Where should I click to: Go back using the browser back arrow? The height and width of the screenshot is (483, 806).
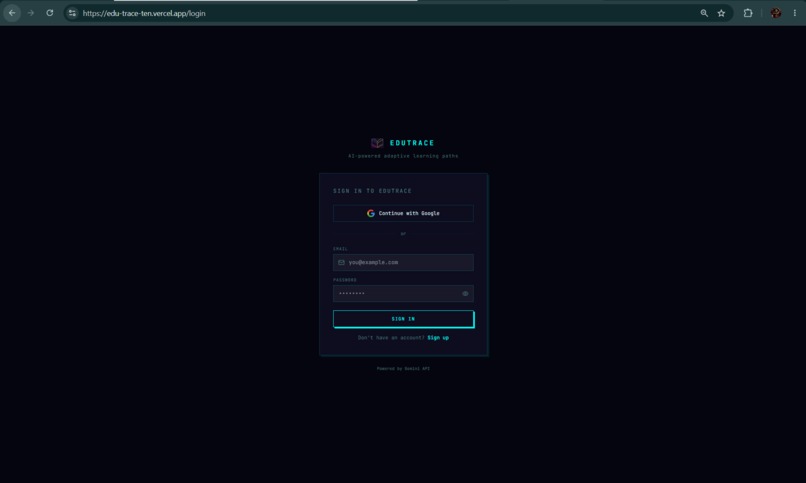(12, 13)
